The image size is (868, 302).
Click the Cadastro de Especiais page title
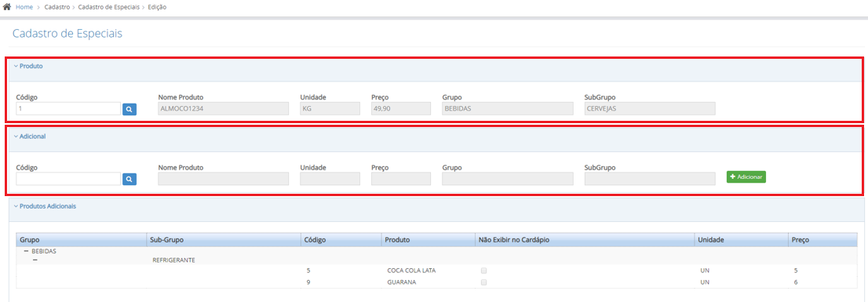click(x=67, y=34)
